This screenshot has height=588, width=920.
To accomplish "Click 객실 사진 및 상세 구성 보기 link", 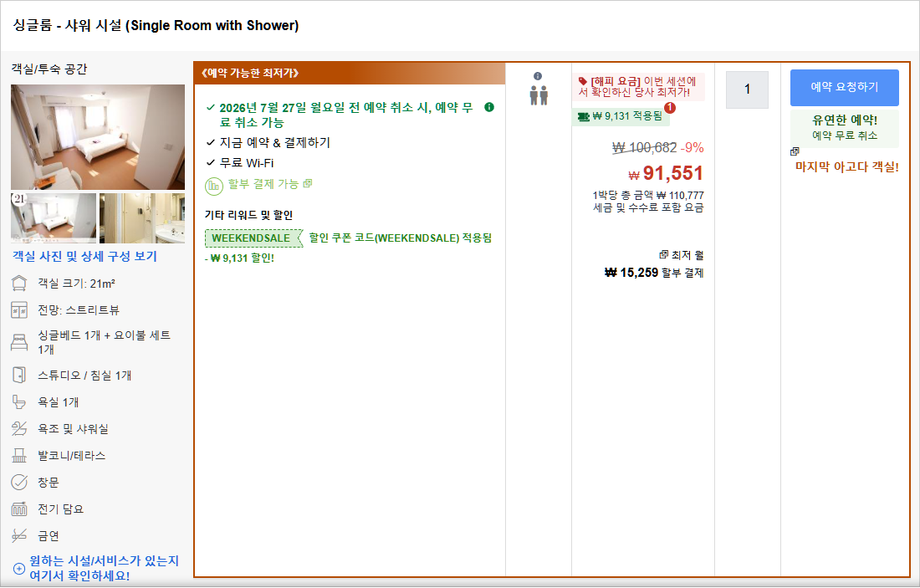I will [85, 257].
